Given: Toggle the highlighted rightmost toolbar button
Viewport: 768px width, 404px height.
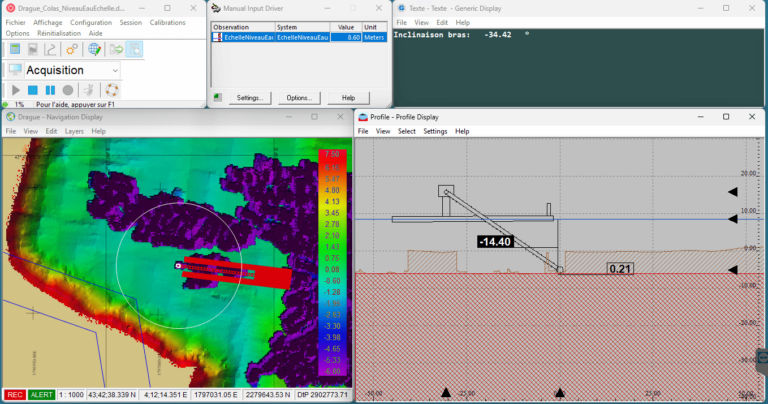Looking at the screenshot, I should click(134, 49).
